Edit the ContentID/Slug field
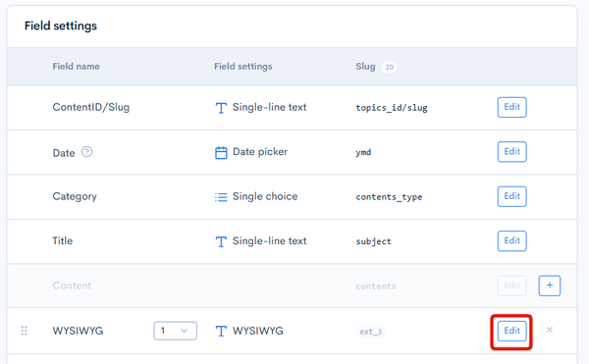Viewport: 589px width, 364px height. (512, 107)
